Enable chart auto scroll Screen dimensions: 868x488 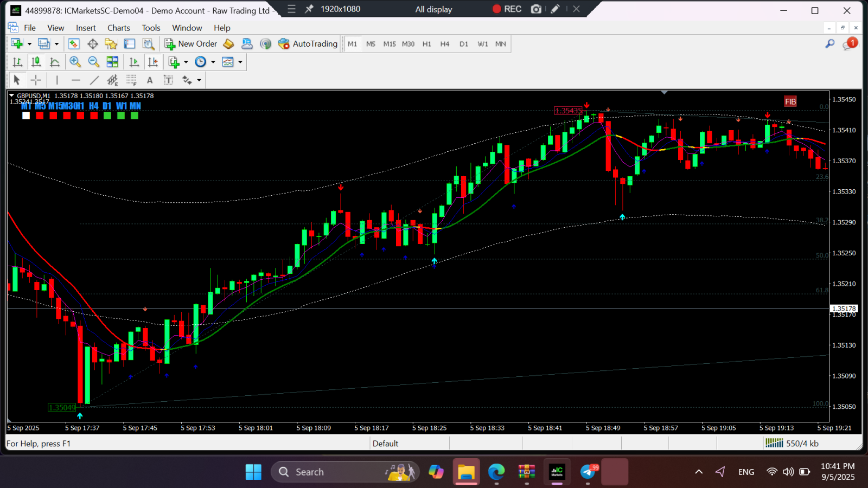pos(134,62)
